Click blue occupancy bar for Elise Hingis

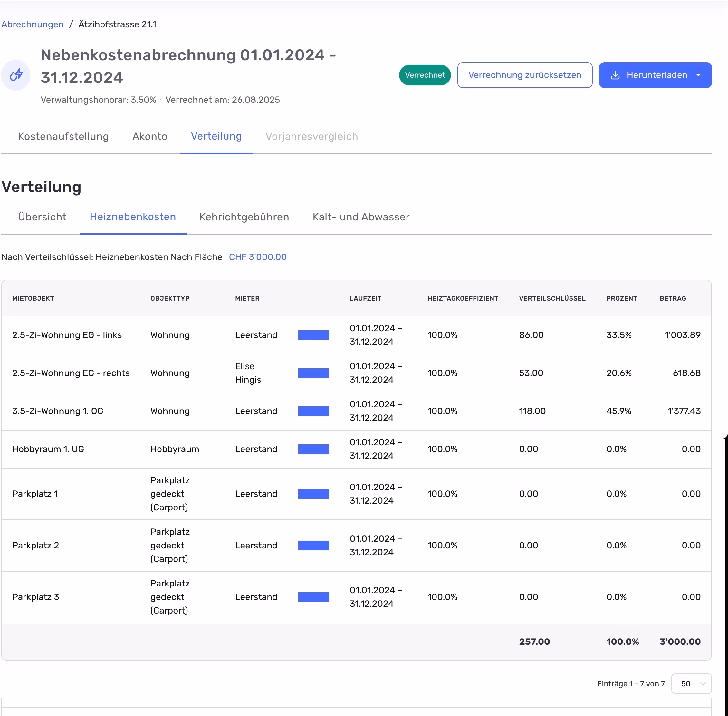pos(313,373)
